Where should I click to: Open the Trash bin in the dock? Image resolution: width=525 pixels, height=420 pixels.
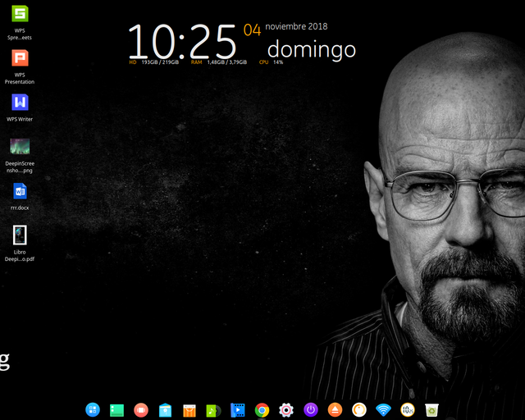tap(432, 410)
